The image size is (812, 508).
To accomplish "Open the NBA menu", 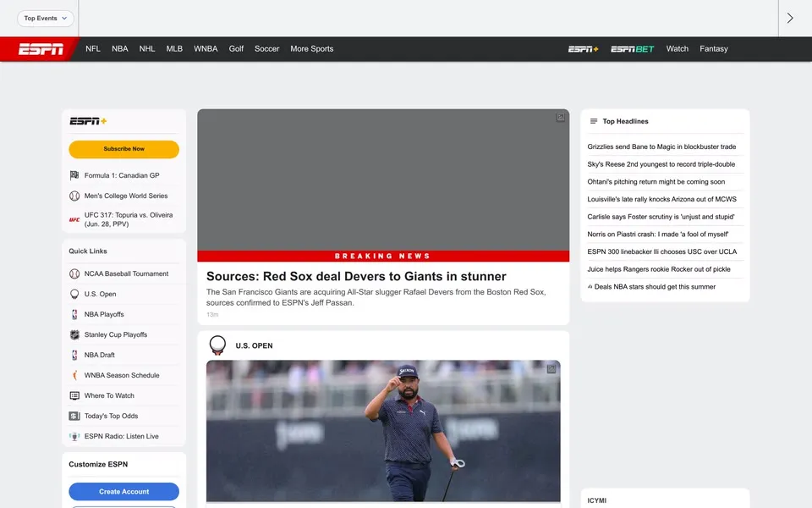I will 119,49.
